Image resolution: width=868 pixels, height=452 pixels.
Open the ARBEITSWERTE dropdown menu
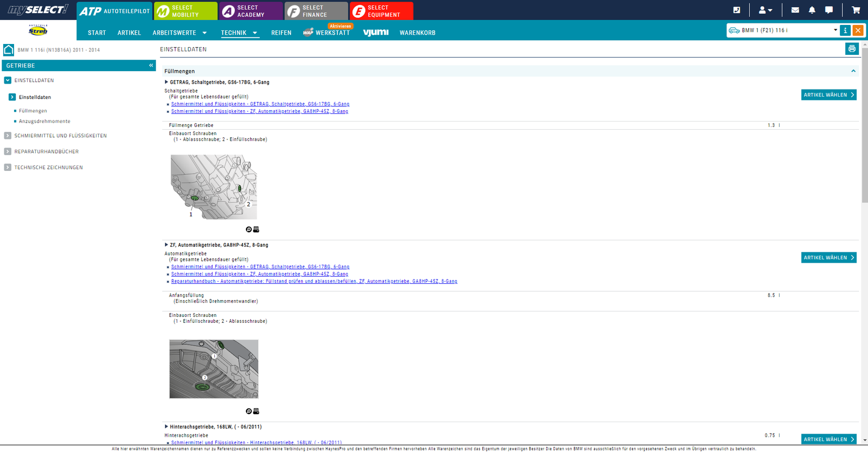pos(180,33)
